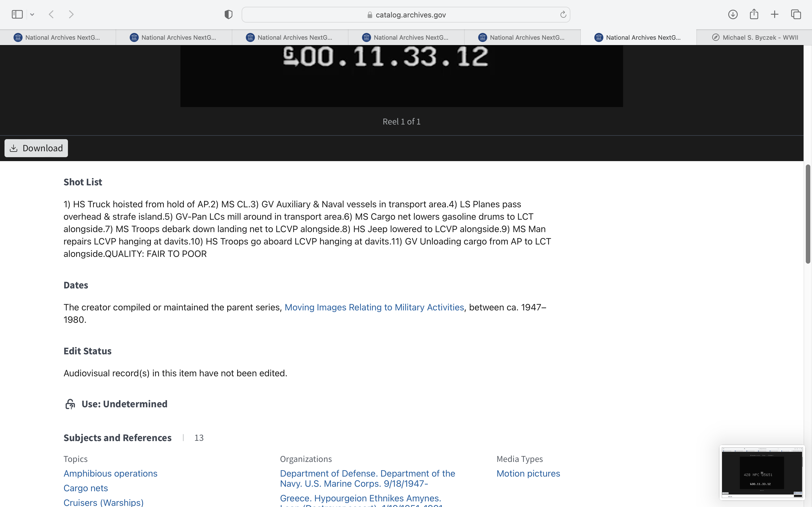This screenshot has width=812, height=507.
Task: Toggle the Safari sidebar icon
Action: point(17,14)
